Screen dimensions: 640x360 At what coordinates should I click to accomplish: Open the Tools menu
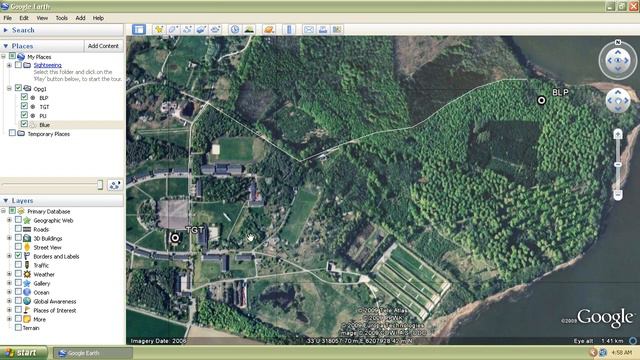point(62,18)
